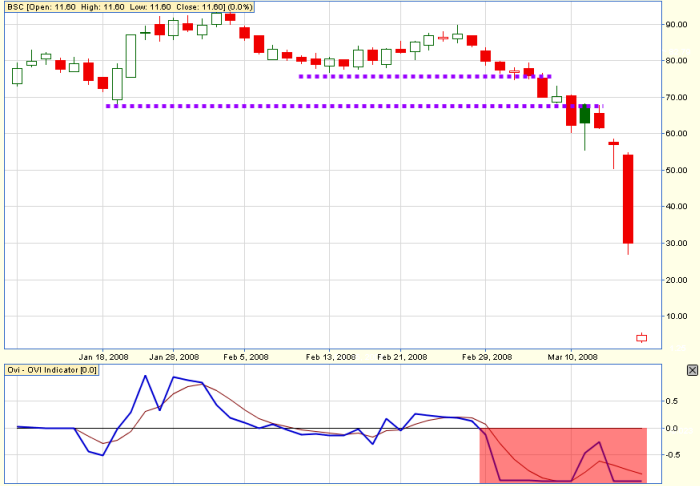The width and height of the screenshot is (700, 486).
Task: Select the dark green filled candlestick
Action: pos(585,114)
